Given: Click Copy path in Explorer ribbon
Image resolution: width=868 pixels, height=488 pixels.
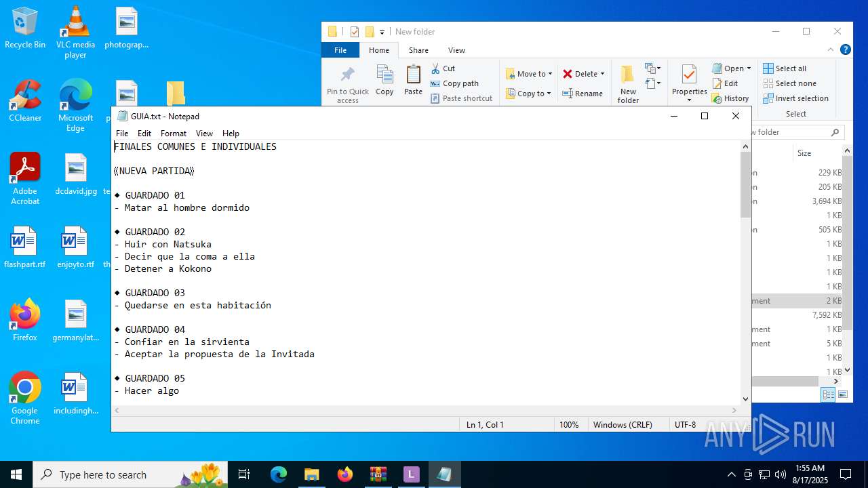Looking at the screenshot, I should 454,83.
